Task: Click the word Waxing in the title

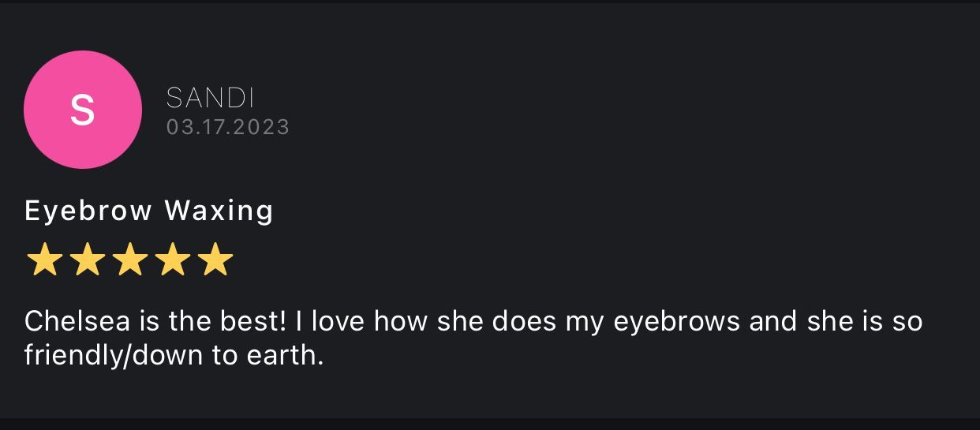Action: pyautogui.click(x=219, y=211)
